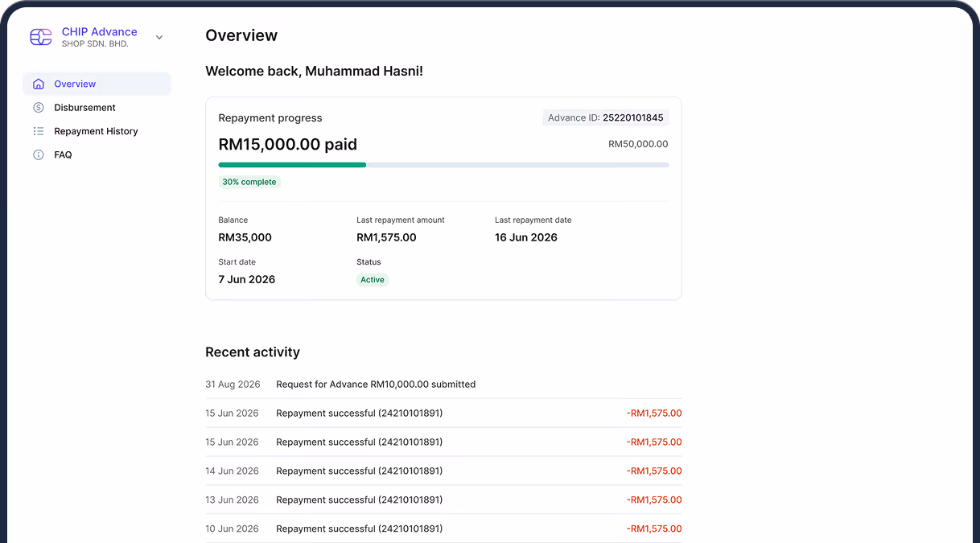Click the Overview page title

tap(241, 35)
